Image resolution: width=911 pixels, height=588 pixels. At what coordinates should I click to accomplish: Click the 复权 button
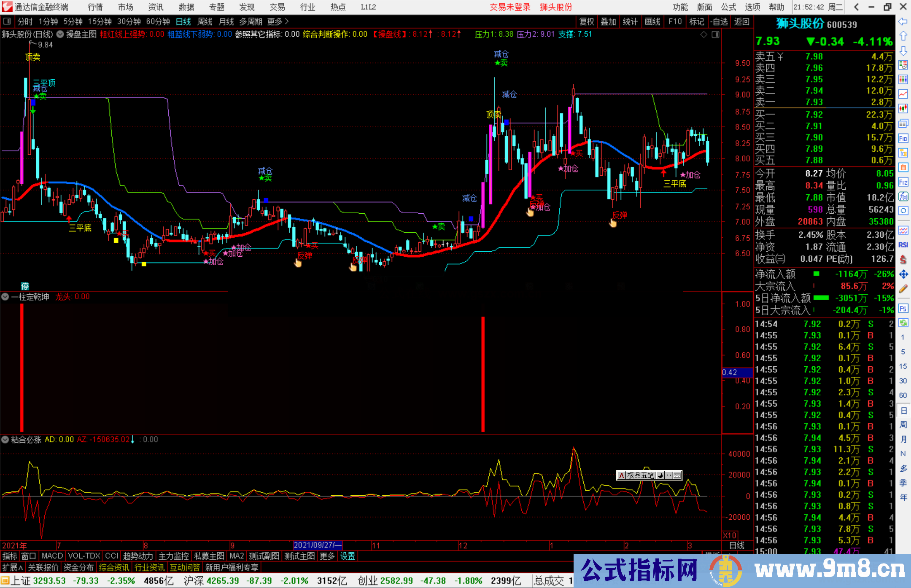(586, 21)
